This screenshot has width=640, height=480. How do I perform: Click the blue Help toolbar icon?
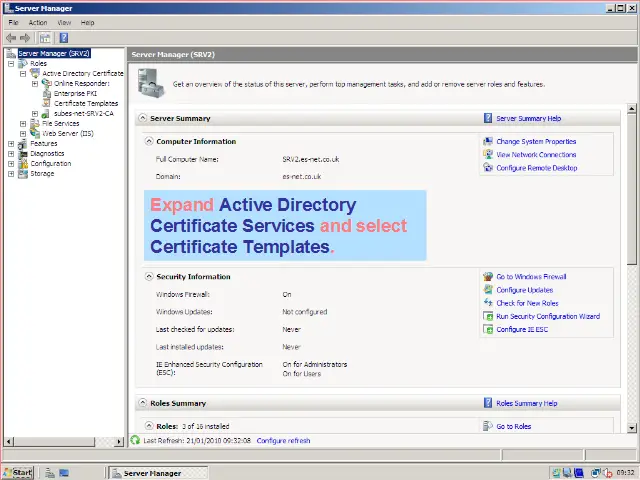(x=64, y=38)
